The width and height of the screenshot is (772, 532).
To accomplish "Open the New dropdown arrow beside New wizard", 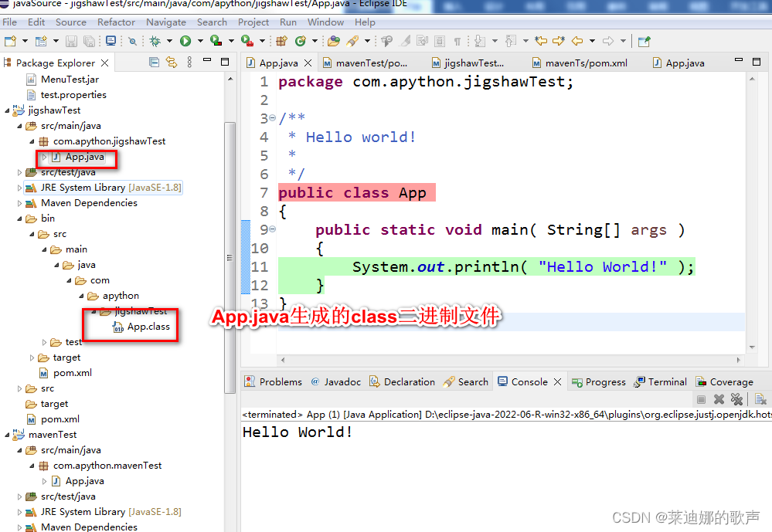I will point(25,41).
